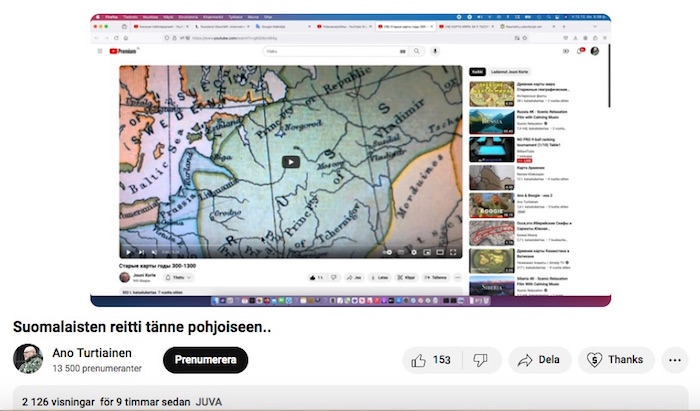Click the thumbs-up icon under the inner video

click(312, 278)
